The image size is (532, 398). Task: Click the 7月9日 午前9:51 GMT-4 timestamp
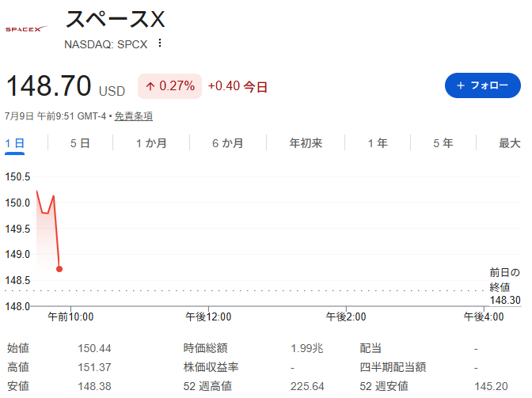55,116
